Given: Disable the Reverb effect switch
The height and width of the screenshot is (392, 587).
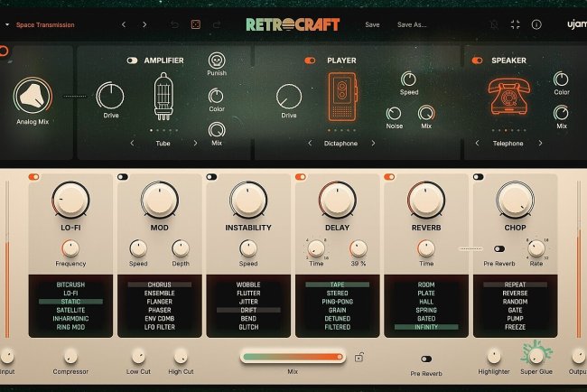Looking at the screenshot, I should tap(389, 177).
